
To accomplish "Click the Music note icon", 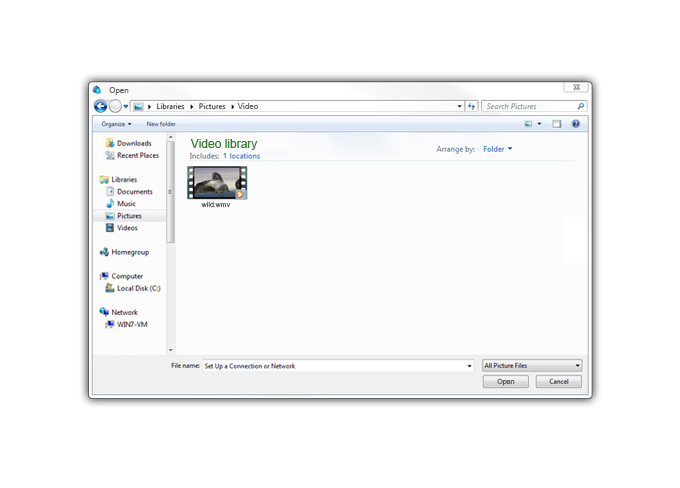I will pyautogui.click(x=110, y=203).
